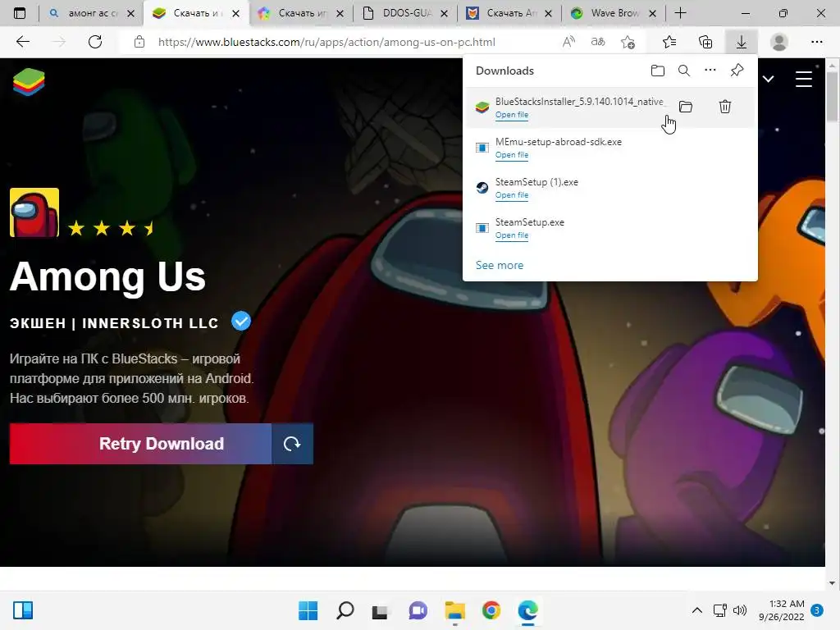Select MEmu-setup-abroad-sdk.exe download entry

610,148
